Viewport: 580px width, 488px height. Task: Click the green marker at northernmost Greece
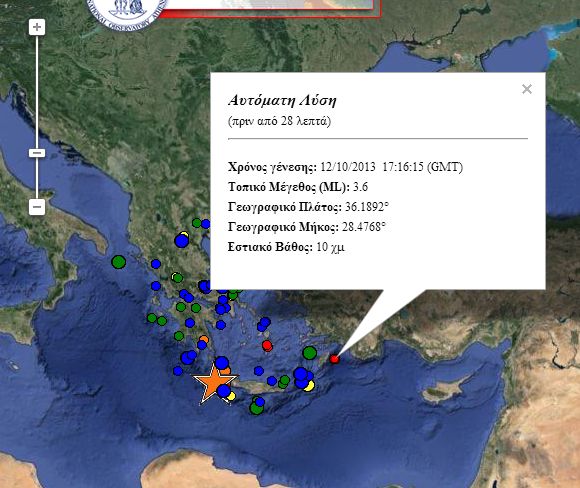click(196, 223)
